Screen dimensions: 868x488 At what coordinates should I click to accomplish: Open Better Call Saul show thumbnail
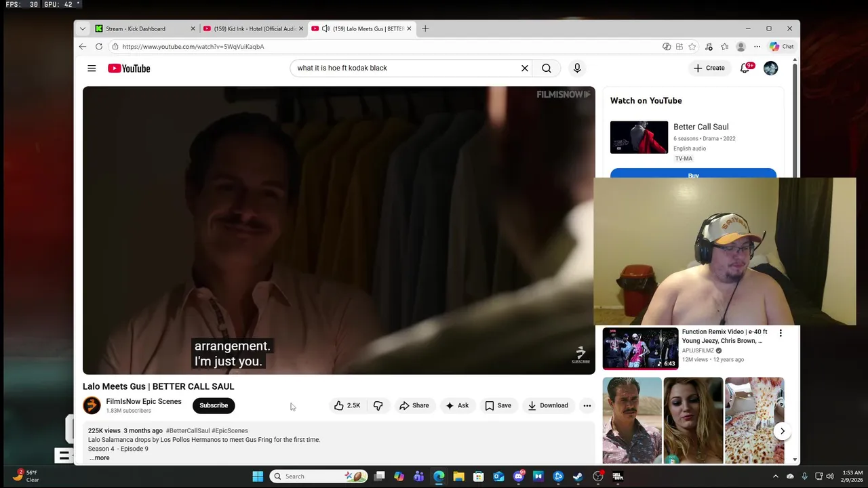point(639,138)
